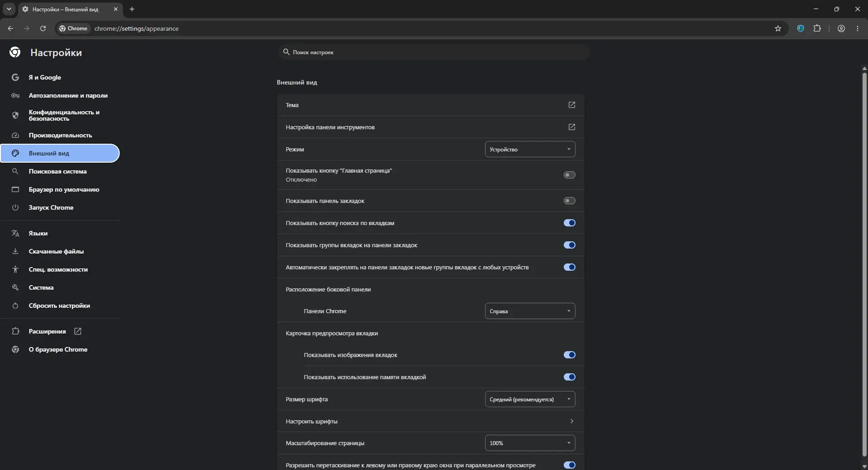This screenshot has width=868, height=470.
Task: Click the Тема row label
Action: pos(292,105)
